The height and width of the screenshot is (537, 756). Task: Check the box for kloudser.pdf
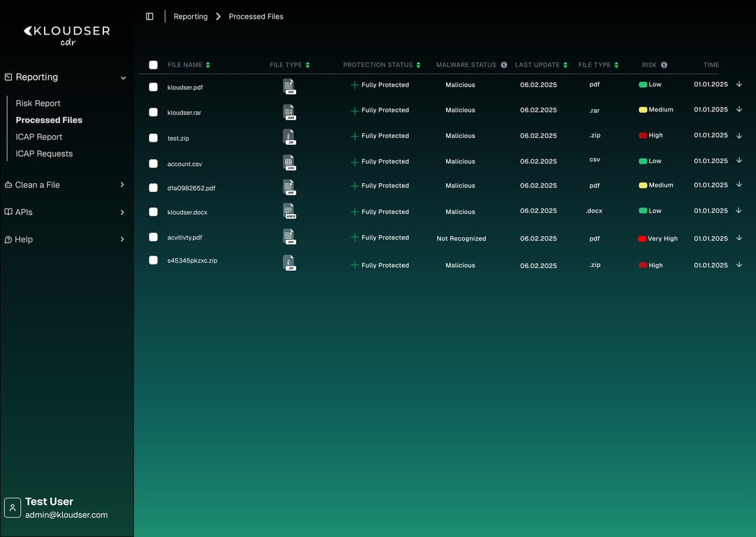click(153, 87)
